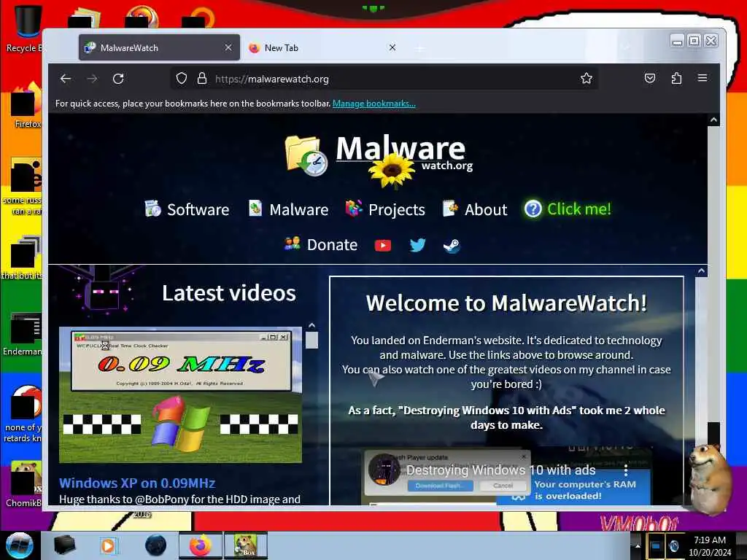Open the YouTube channel icon
Image resolution: width=747 pixels, height=560 pixels.
pos(382,245)
